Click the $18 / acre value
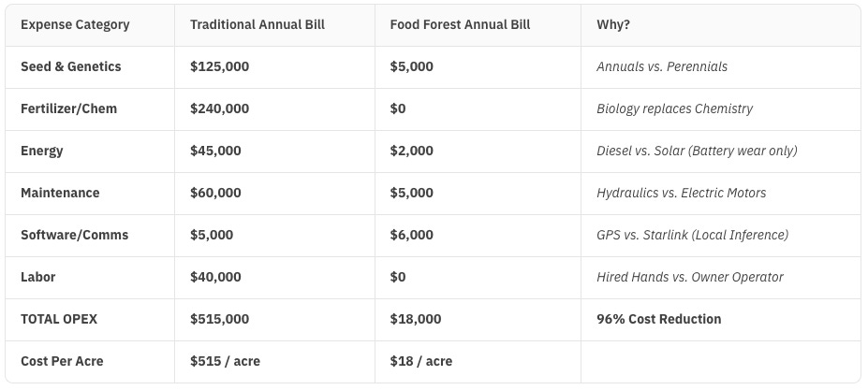868x390 pixels. click(x=420, y=361)
